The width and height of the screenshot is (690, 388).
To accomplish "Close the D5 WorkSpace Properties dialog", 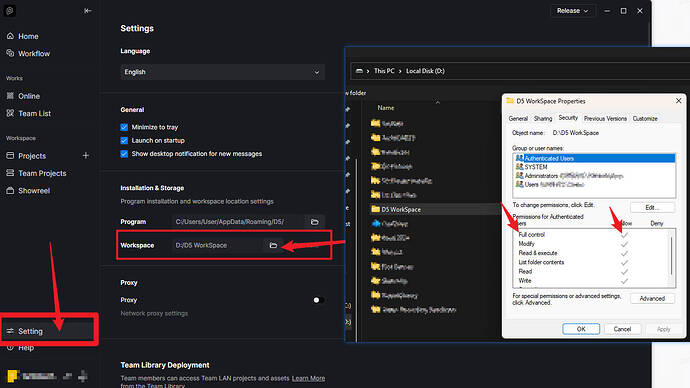I will coord(679,101).
